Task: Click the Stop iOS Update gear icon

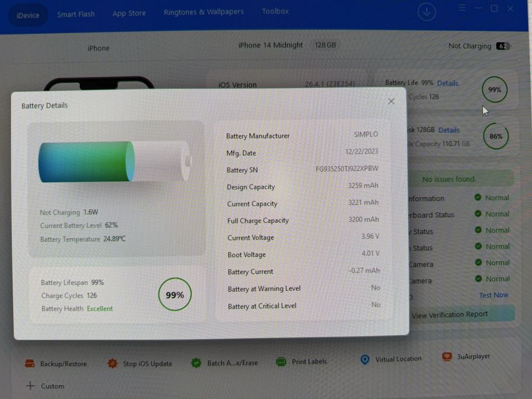Action: pos(112,364)
